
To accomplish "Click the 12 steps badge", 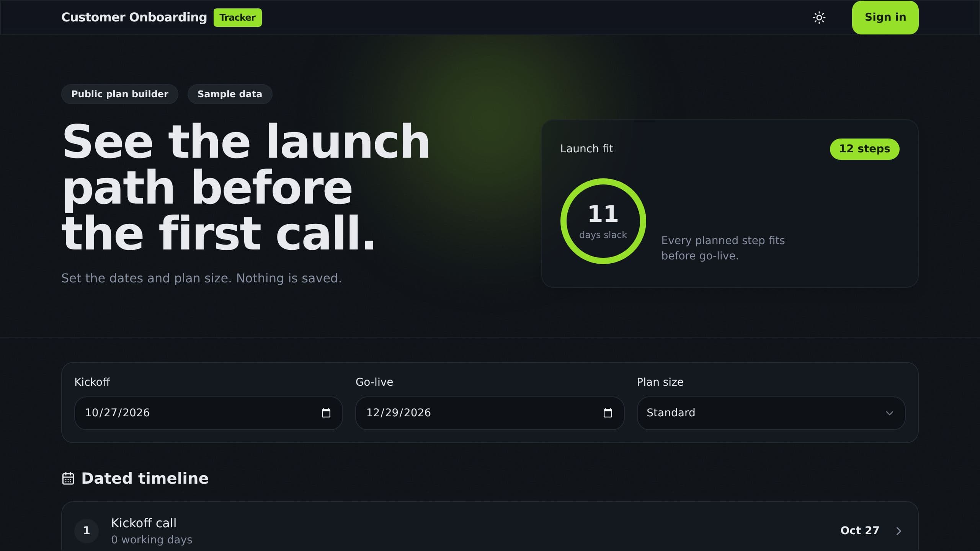I will coord(864,149).
